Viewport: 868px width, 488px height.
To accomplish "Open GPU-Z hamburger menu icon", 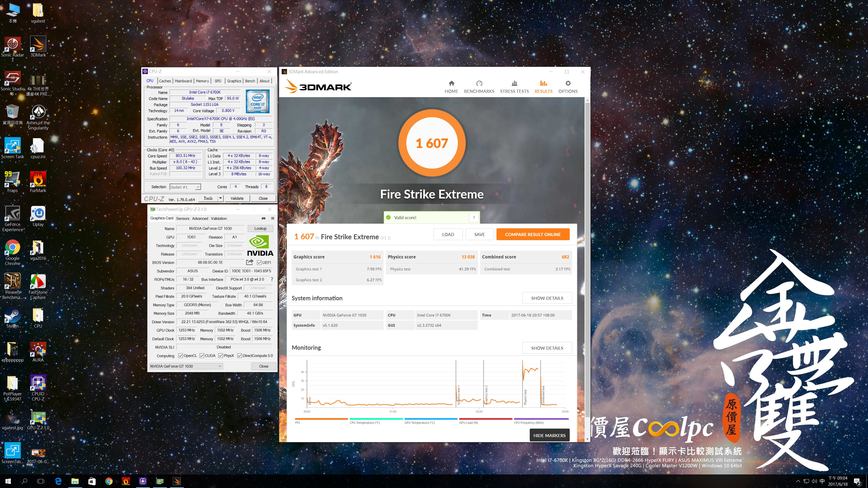I will point(273,218).
